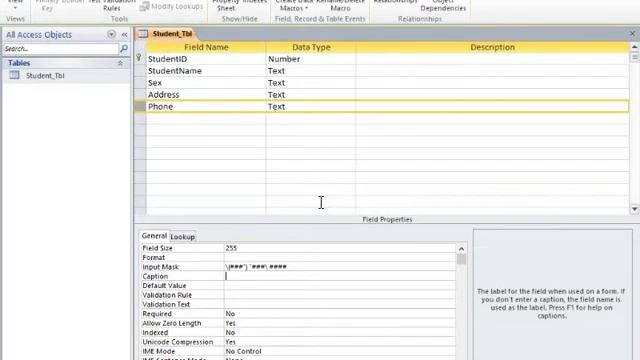Click the field properties scrollbar thumb
This screenshot has width=640, height=360.
pyautogui.click(x=461, y=259)
